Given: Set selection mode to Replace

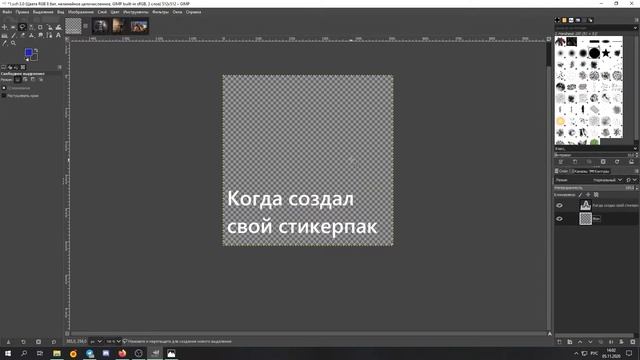Looking at the screenshot, I should coord(18,80).
